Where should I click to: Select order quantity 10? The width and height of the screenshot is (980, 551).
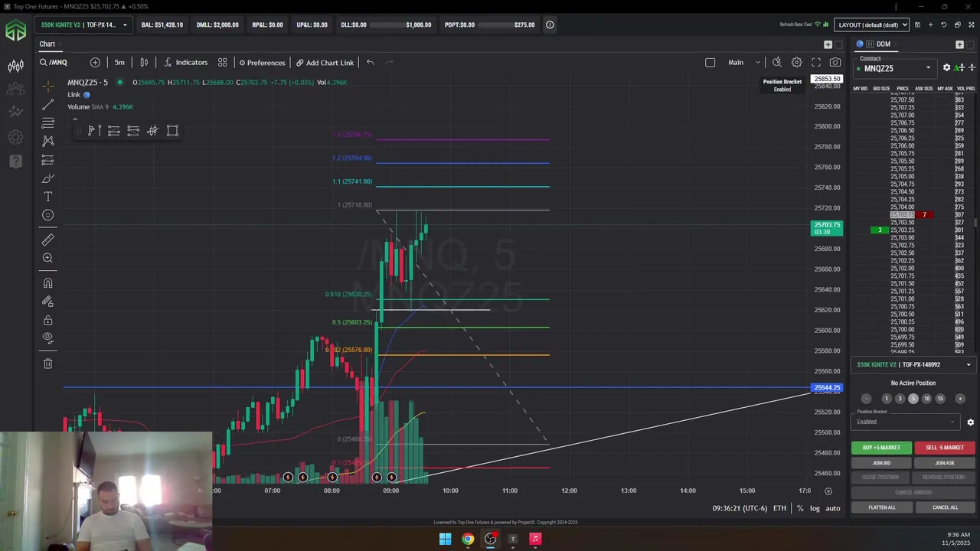[926, 399]
